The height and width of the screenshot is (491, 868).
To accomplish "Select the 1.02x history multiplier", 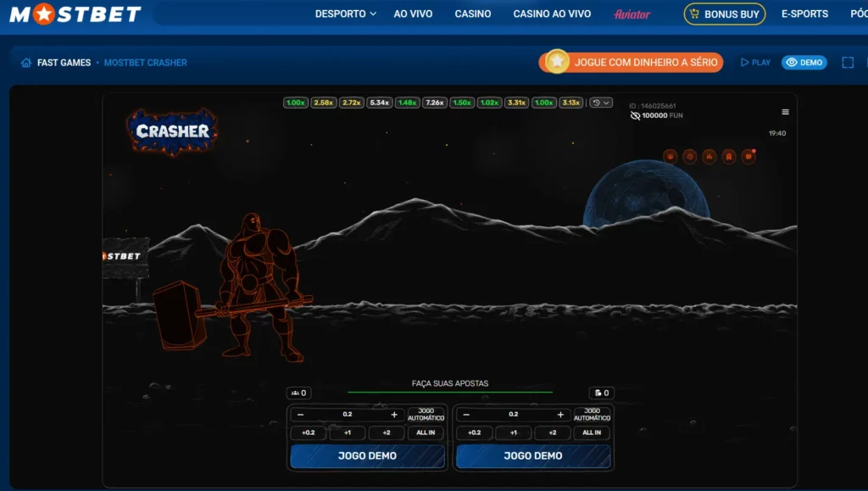I will pyautogui.click(x=489, y=103).
